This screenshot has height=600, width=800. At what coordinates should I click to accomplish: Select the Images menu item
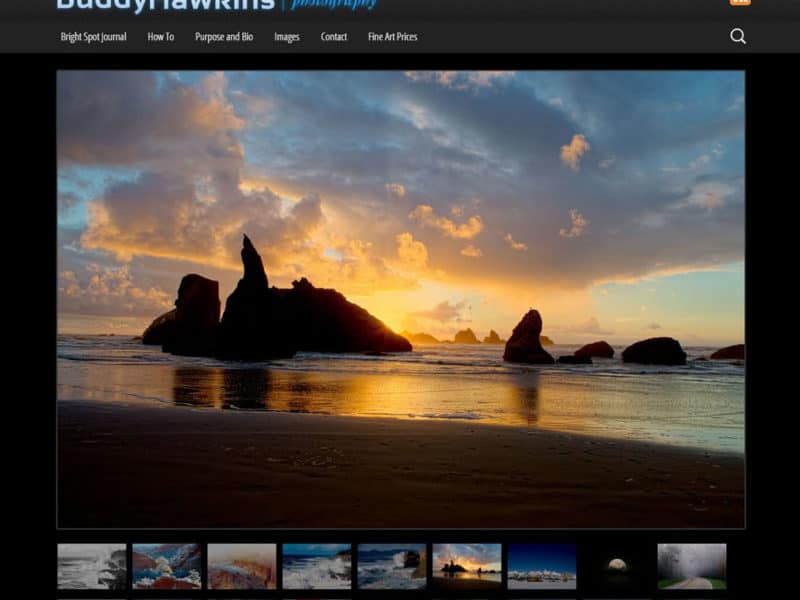pos(287,37)
